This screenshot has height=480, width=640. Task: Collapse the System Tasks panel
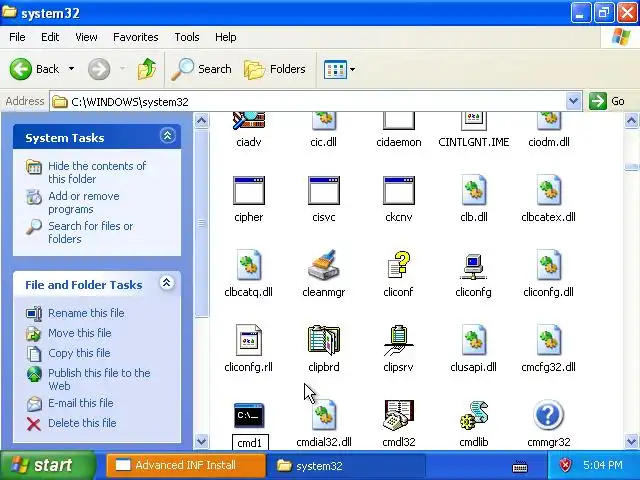click(x=167, y=136)
